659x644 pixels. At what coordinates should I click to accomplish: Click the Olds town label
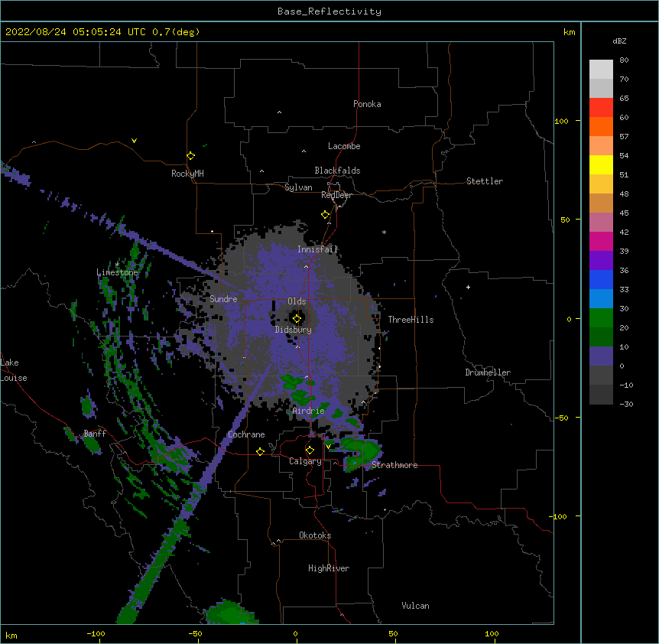tap(297, 301)
